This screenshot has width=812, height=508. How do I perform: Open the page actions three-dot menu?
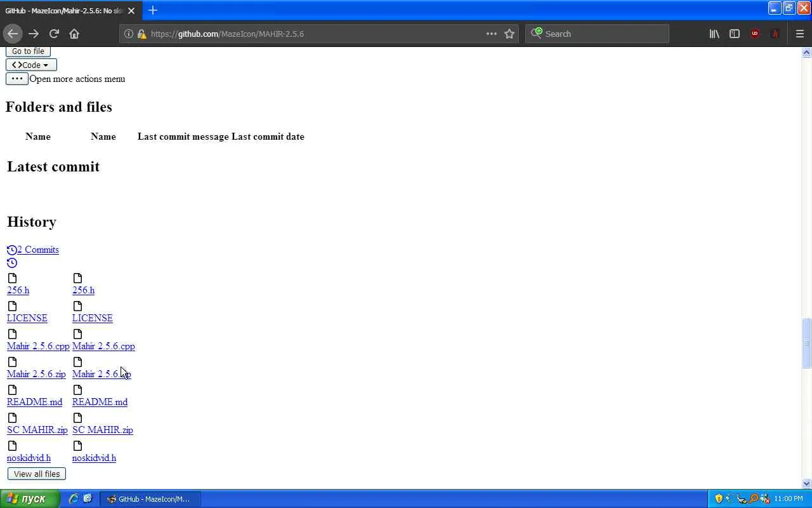[491, 34]
